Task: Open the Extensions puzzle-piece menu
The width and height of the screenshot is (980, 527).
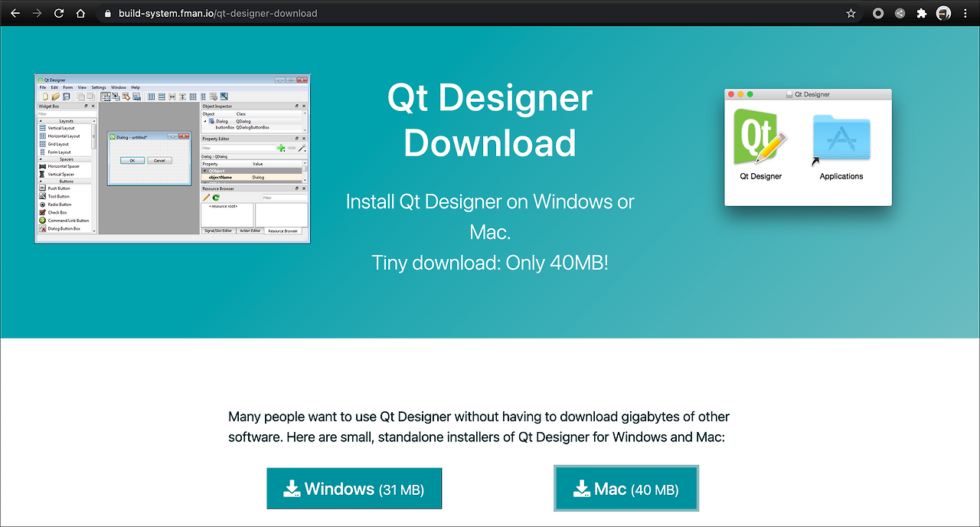Action: (922, 13)
